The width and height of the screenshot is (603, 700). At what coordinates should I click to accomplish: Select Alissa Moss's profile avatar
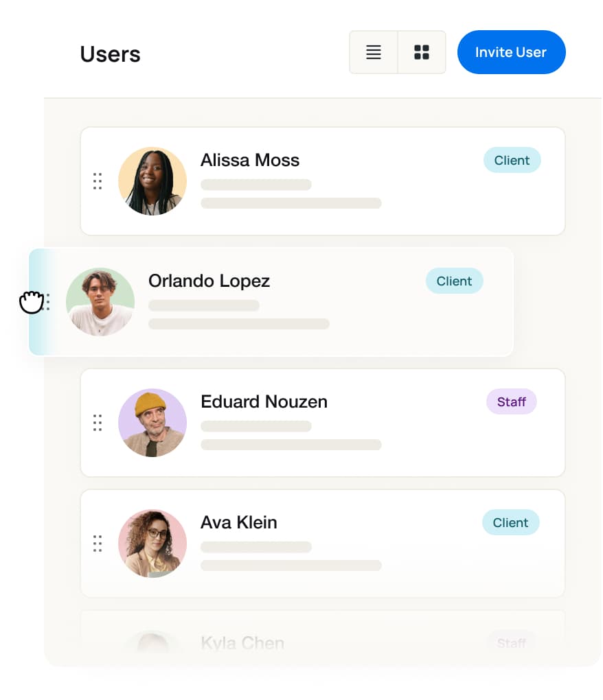point(152,180)
